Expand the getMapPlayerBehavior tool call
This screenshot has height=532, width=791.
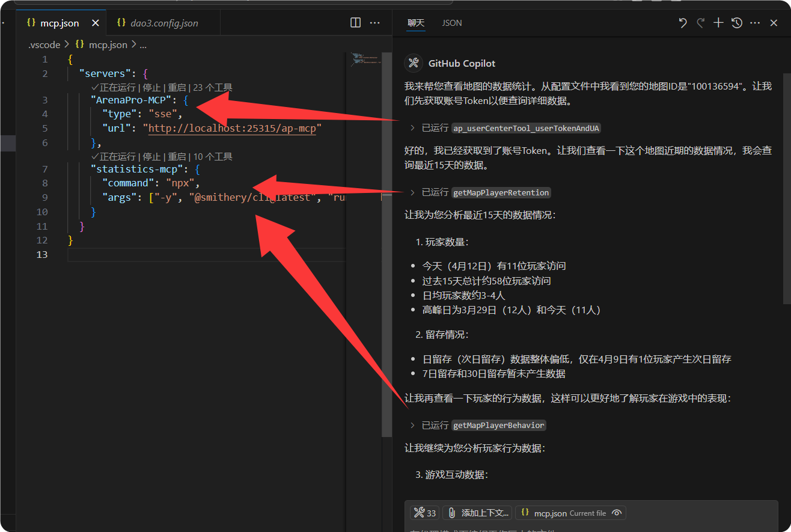click(x=412, y=425)
